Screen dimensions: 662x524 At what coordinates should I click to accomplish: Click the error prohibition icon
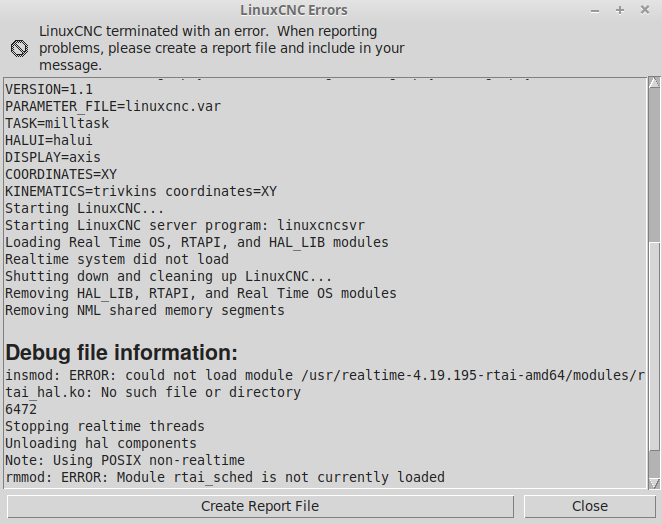(x=18, y=48)
